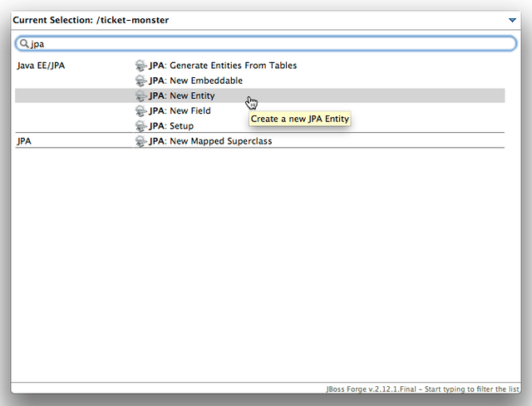Choose JPA: New Embeddable command
Viewport: 532px width, 406px height.
point(196,81)
